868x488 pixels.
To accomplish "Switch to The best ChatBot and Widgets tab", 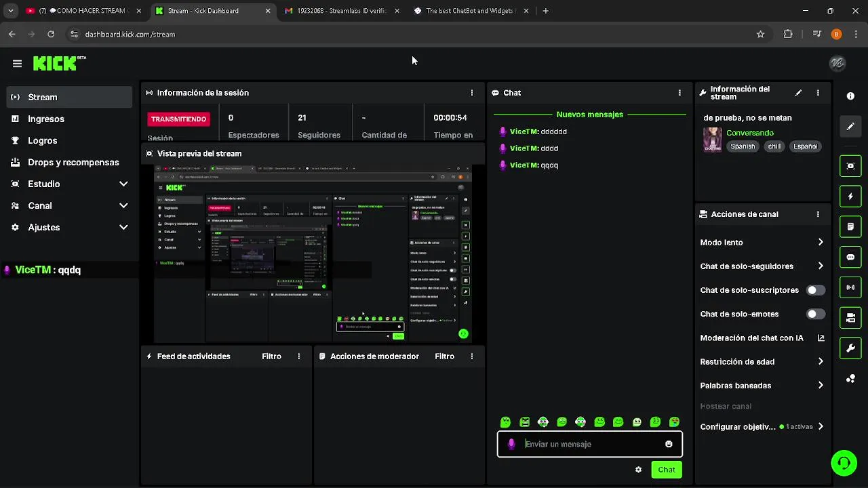I will pyautogui.click(x=471, y=11).
